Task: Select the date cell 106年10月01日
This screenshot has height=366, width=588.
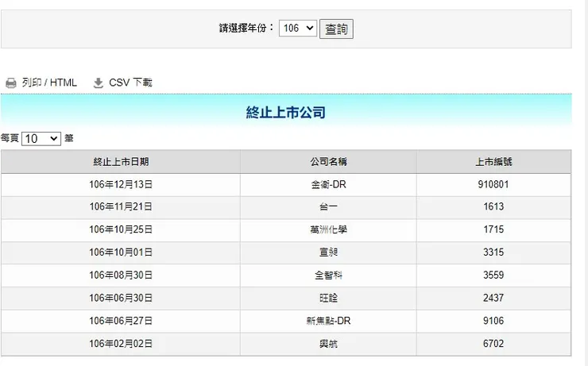Action: point(121,252)
